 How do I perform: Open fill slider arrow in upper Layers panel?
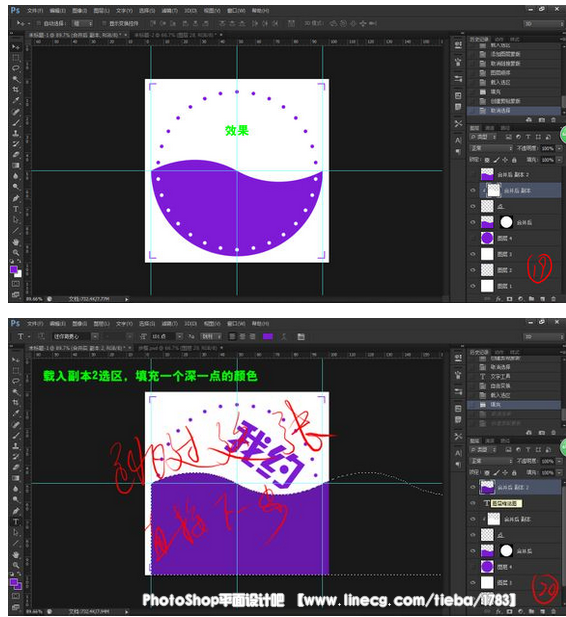pyautogui.click(x=559, y=160)
